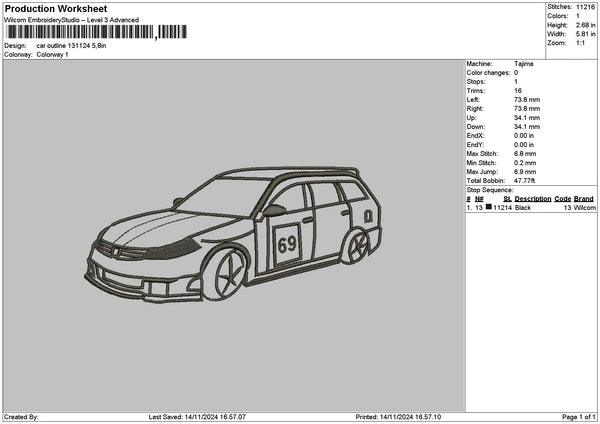Click the Wilcom brand entry in stop sequence

tap(584, 207)
